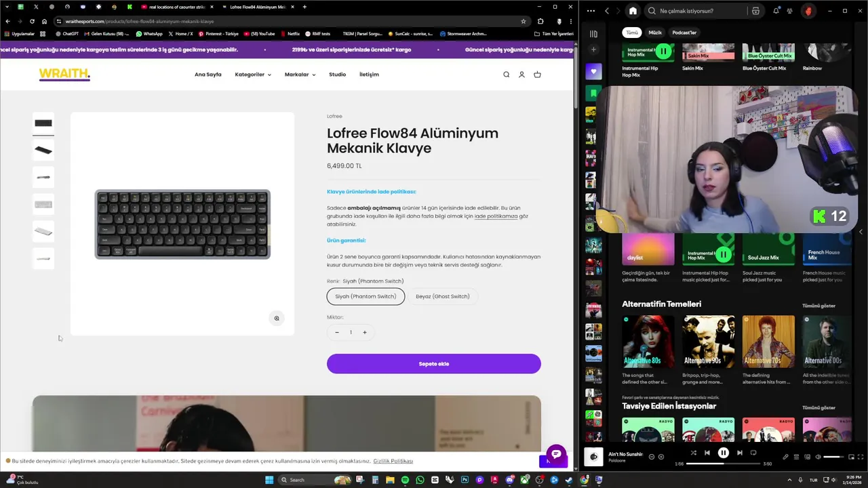Open Spotify connect to device icon
The image size is (868, 488).
point(807,457)
